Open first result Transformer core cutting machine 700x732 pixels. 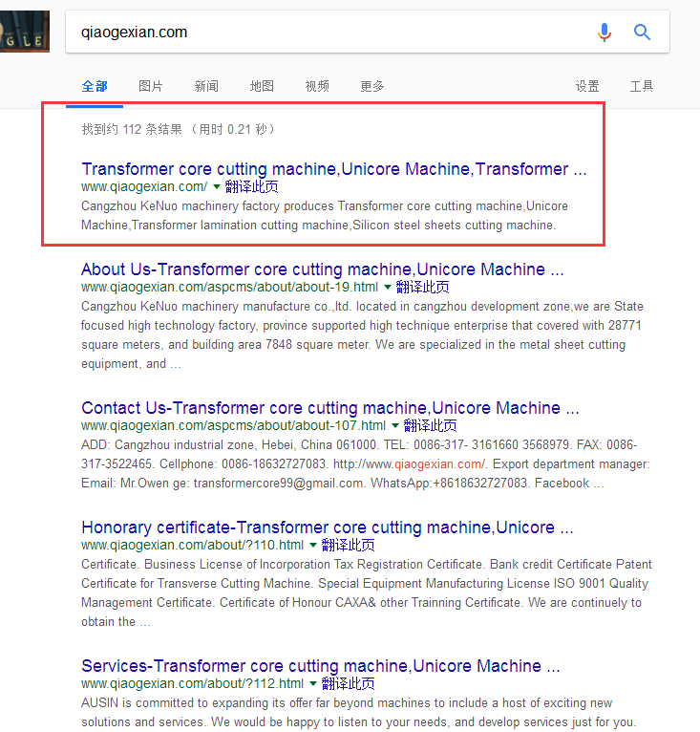pos(333,169)
